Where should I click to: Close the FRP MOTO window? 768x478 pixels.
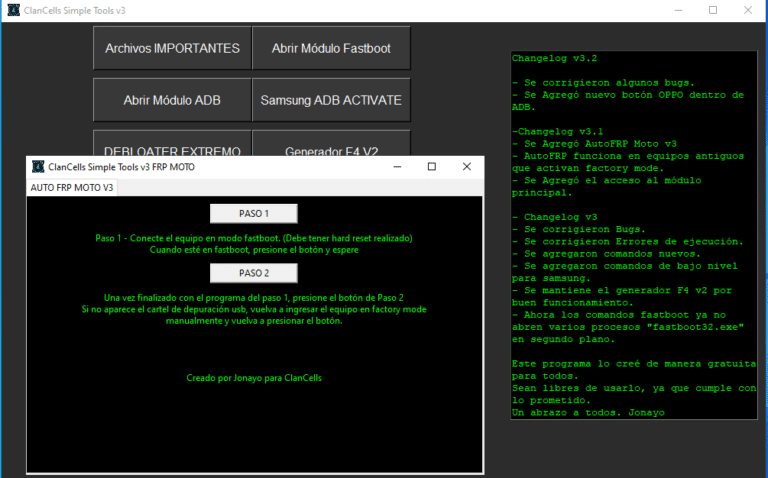point(467,167)
